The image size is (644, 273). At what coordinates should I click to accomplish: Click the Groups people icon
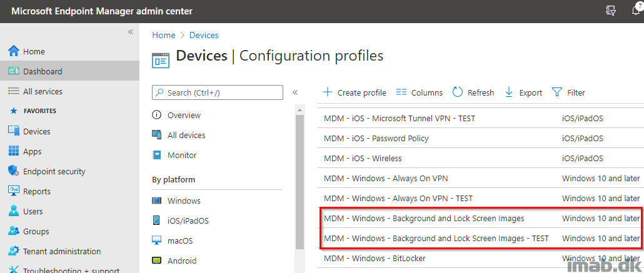(14, 232)
